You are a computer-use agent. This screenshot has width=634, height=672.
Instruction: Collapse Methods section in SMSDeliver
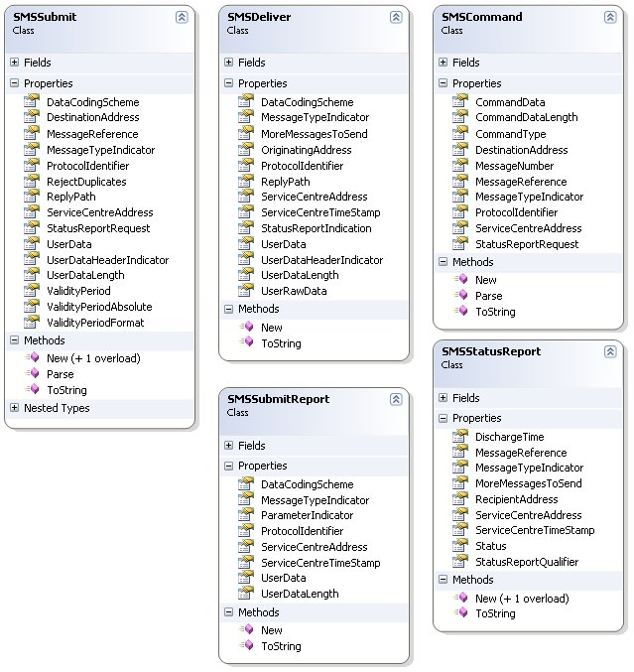pos(229,309)
